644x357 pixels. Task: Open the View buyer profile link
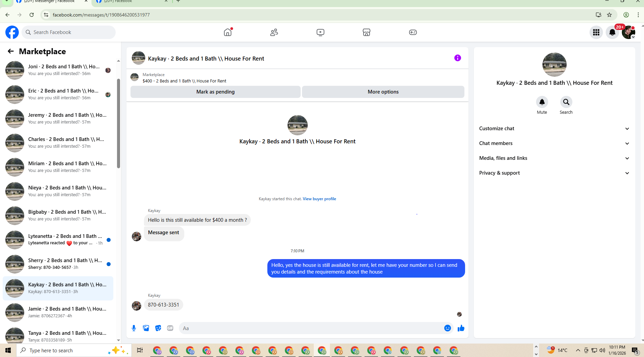click(319, 199)
